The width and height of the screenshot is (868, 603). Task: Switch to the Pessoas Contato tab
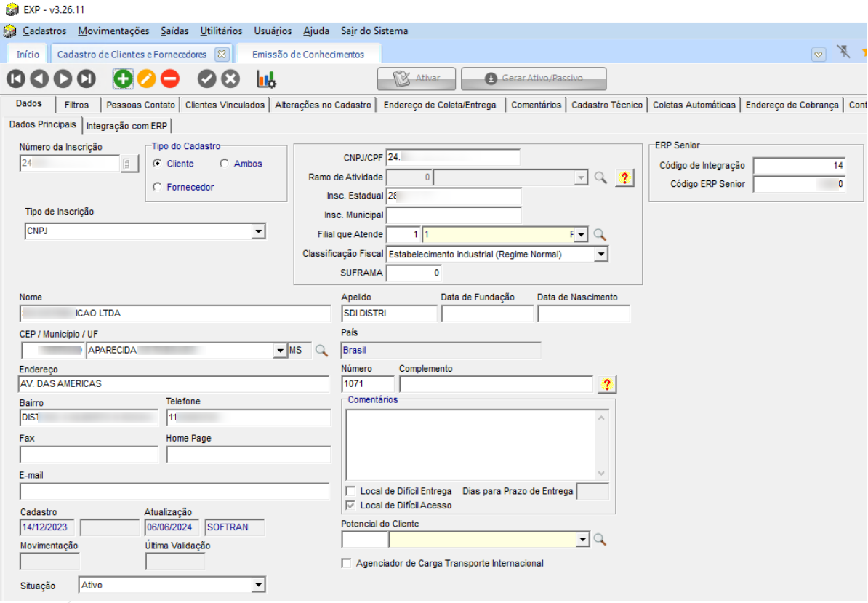pyautogui.click(x=140, y=105)
